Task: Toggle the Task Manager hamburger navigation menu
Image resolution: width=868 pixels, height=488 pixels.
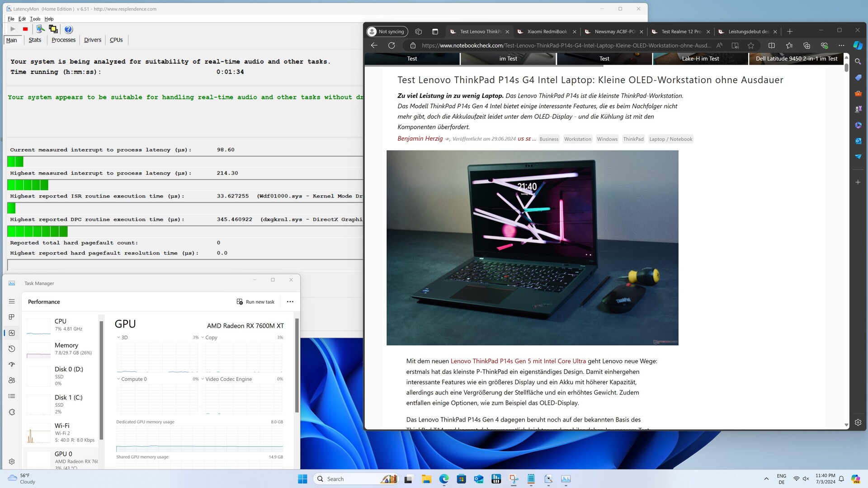Action: click(x=12, y=301)
